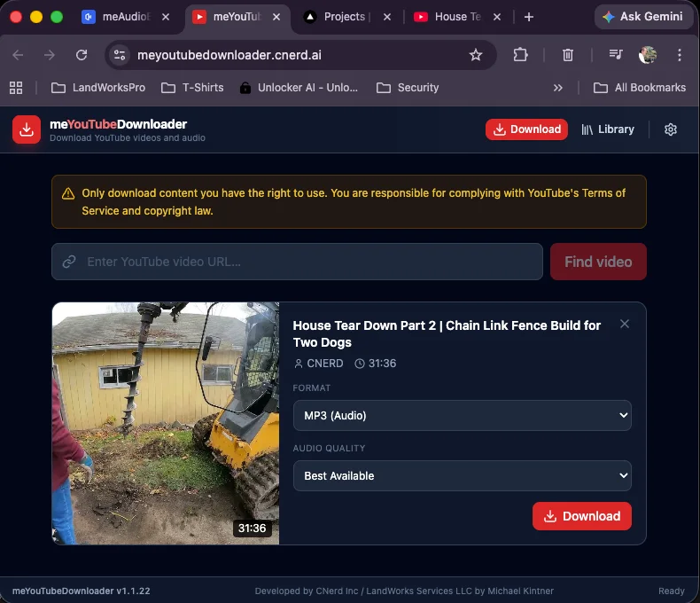Click the trash can extension icon
The width and height of the screenshot is (700, 603).
click(x=567, y=55)
